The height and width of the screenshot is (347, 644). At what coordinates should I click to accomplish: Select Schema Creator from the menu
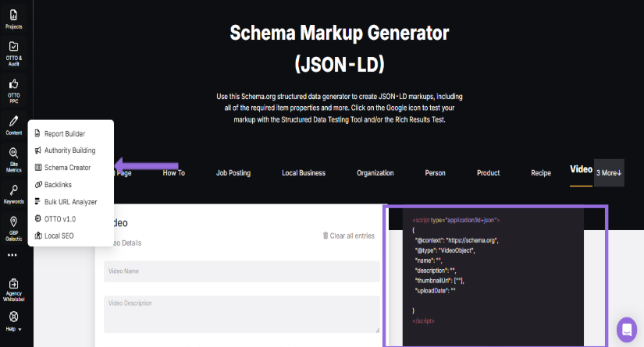67,168
